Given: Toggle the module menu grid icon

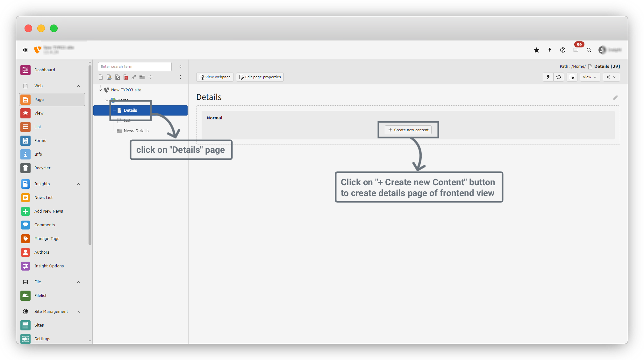Looking at the screenshot, I should point(25,50).
